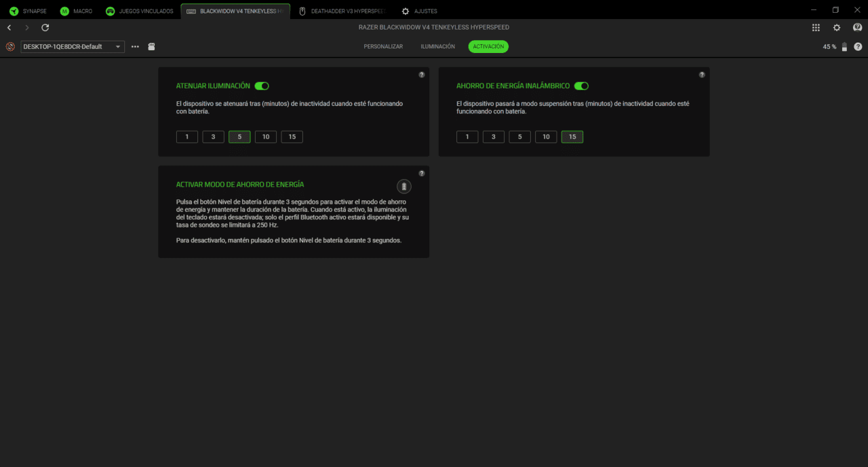This screenshot has width=868, height=467.
Task: Click the help icon on Atenuar Iluminación card
Action: [x=422, y=75]
